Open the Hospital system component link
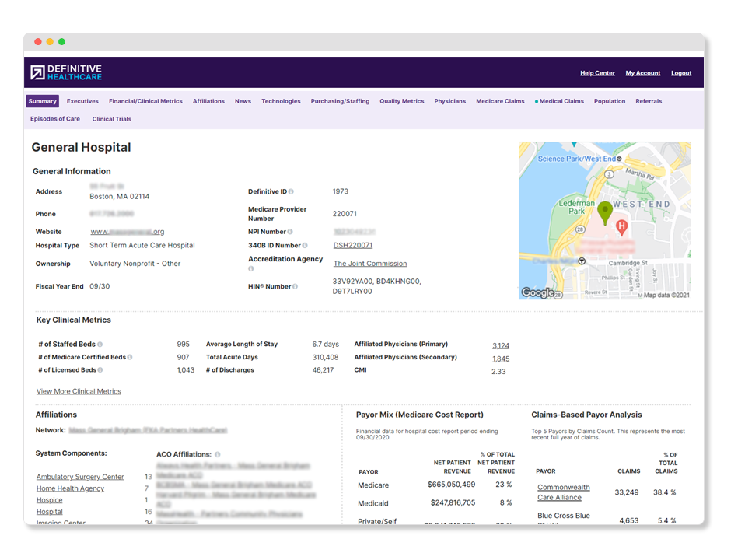 pyautogui.click(x=50, y=512)
